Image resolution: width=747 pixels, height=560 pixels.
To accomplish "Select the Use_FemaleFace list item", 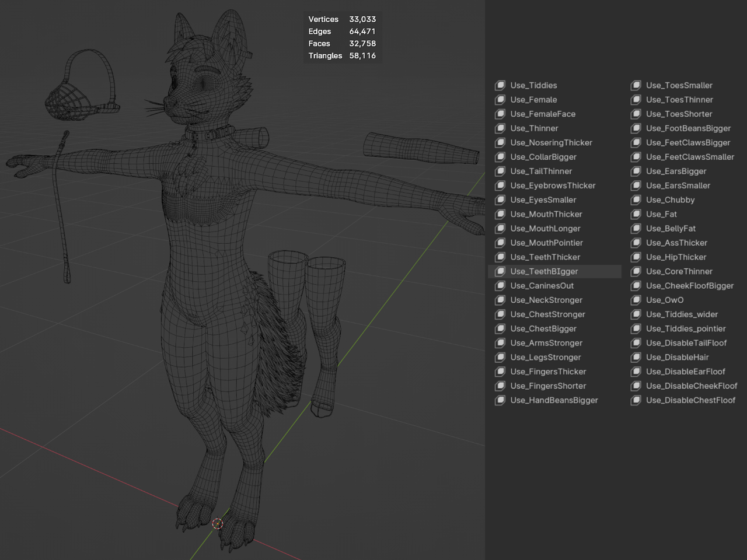I will point(542,114).
